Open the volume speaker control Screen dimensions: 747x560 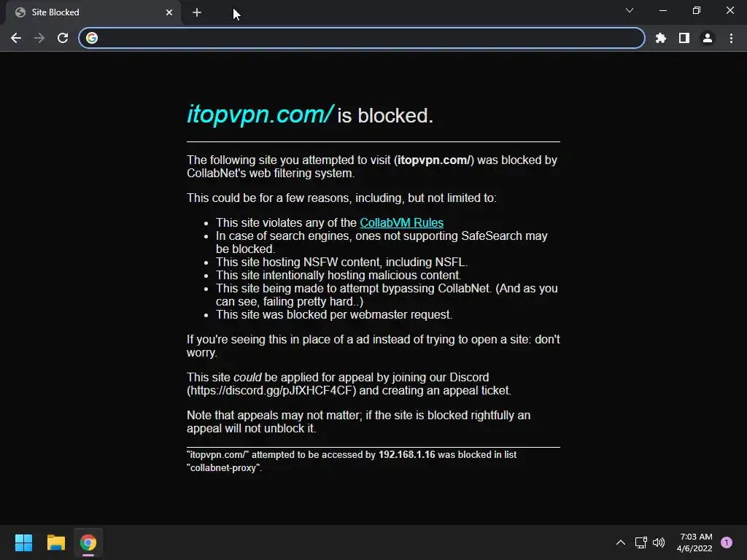(x=659, y=542)
